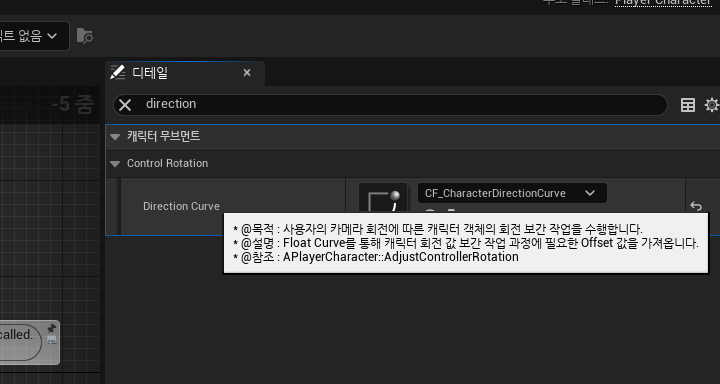The height and width of the screenshot is (384, 720).
Task: Collapse the 캐릭터 무브먼트 category
Action: (115, 136)
